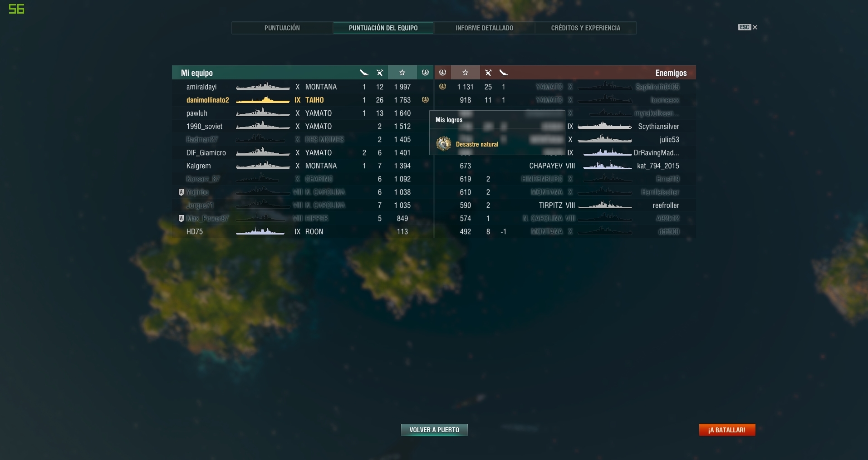
Task: Select player amiraldayi row
Action: click(303, 87)
